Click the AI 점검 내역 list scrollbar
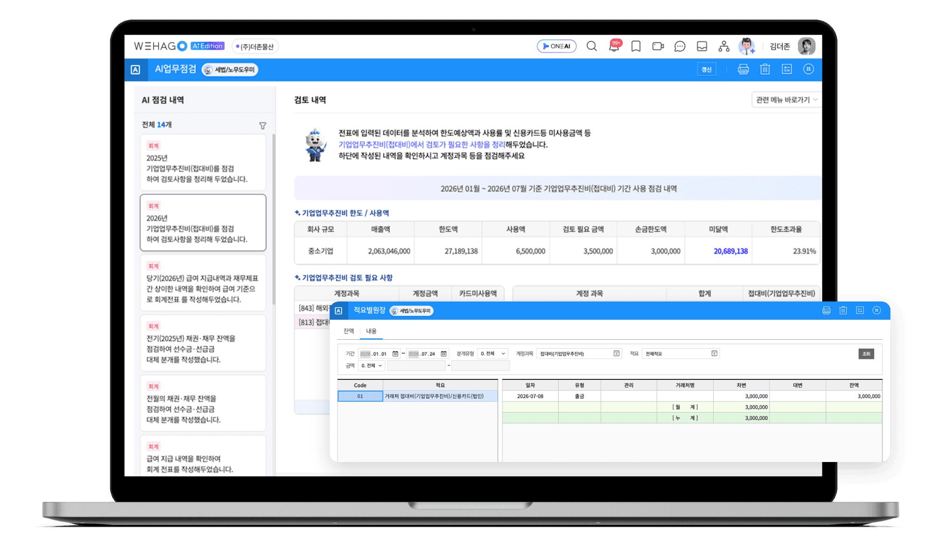The height and width of the screenshot is (560, 940). (274, 219)
